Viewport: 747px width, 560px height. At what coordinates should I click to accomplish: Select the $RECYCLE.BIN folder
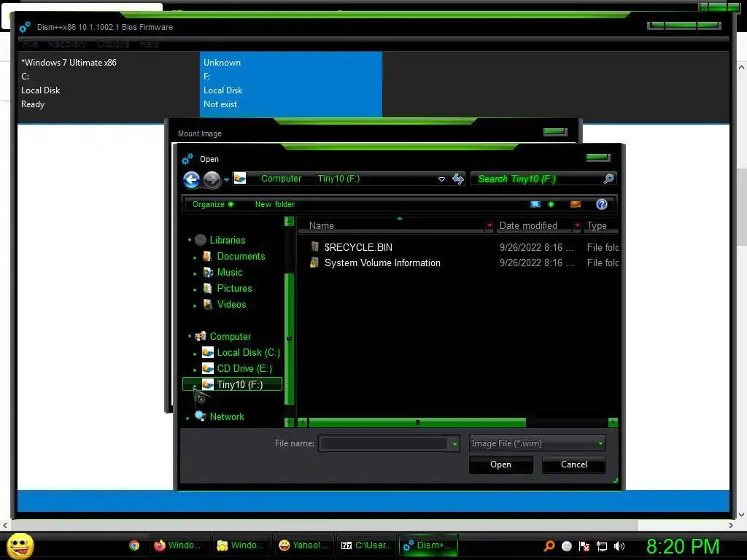point(358,247)
